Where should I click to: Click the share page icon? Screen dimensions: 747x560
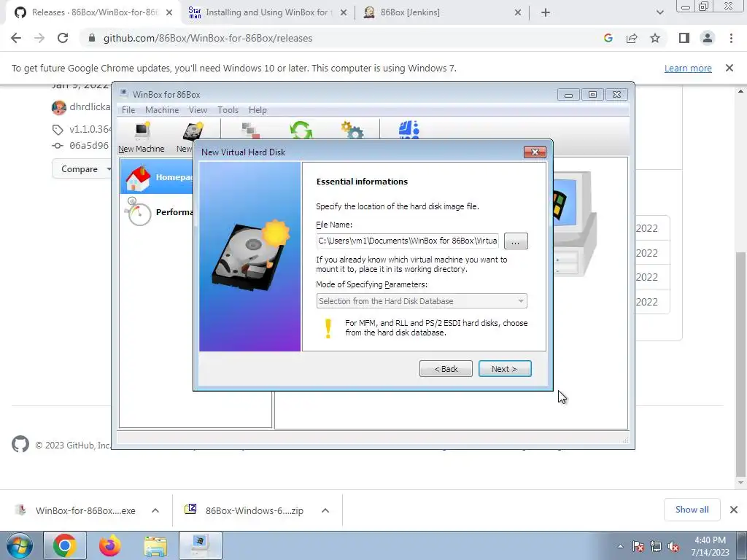632,38
